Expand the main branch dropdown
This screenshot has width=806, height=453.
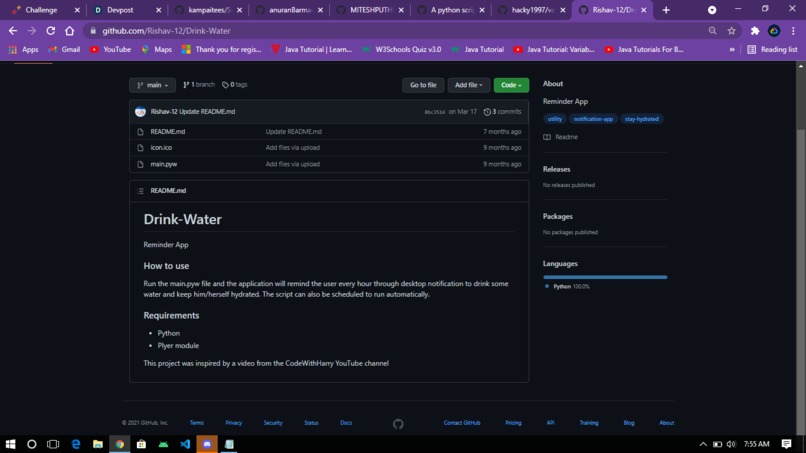click(153, 85)
